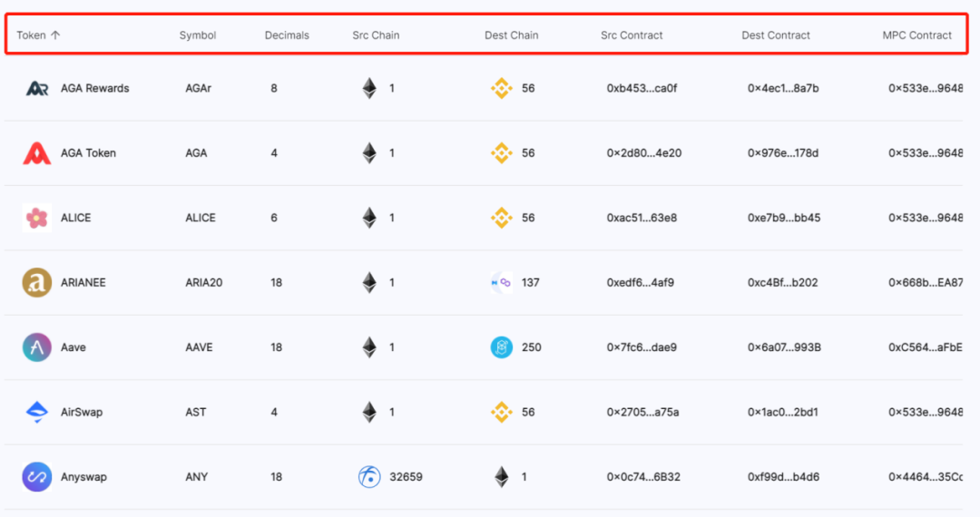The image size is (980, 517).
Task: Select the Anyswap token name
Action: (x=83, y=477)
